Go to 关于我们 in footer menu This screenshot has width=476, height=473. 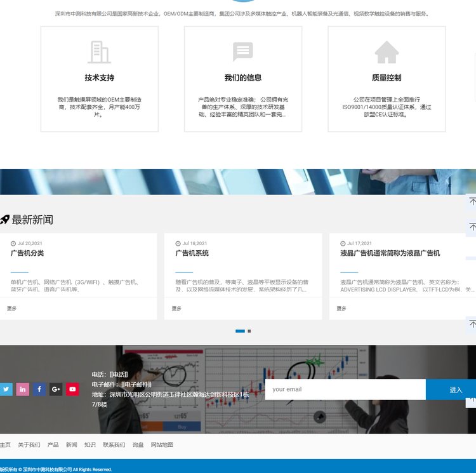tap(29, 445)
